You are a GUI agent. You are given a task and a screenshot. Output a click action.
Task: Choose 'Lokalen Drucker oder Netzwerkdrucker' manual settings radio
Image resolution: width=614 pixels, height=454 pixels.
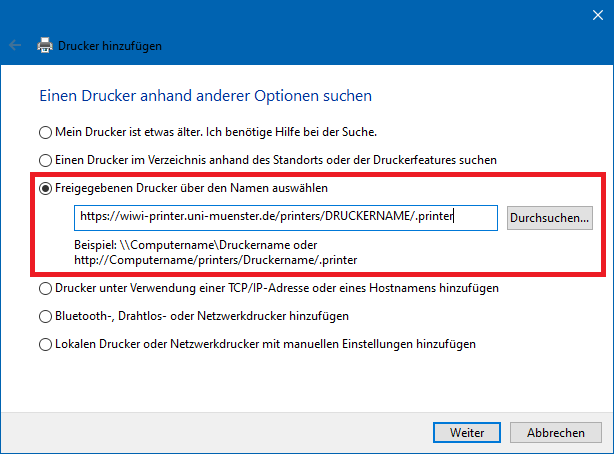point(45,345)
